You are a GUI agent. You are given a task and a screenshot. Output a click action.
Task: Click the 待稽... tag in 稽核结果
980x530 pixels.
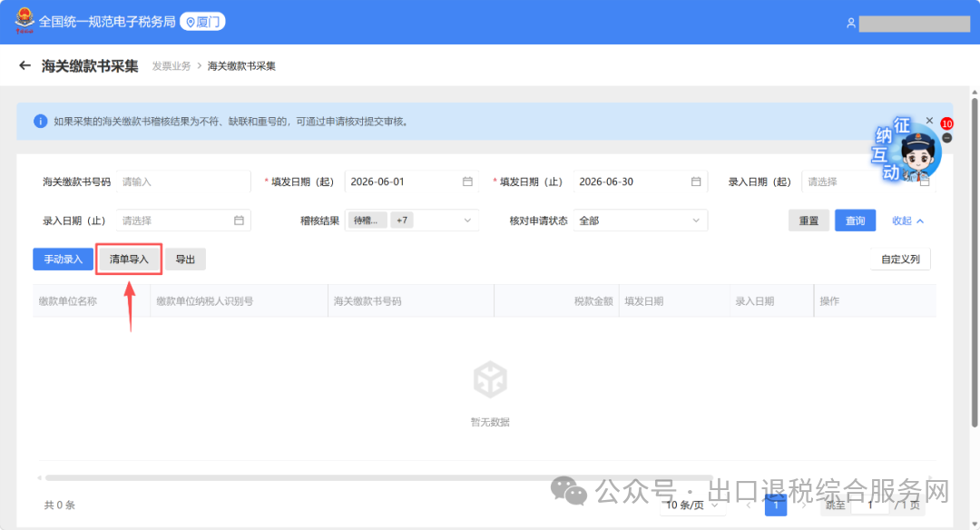(367, 221)
